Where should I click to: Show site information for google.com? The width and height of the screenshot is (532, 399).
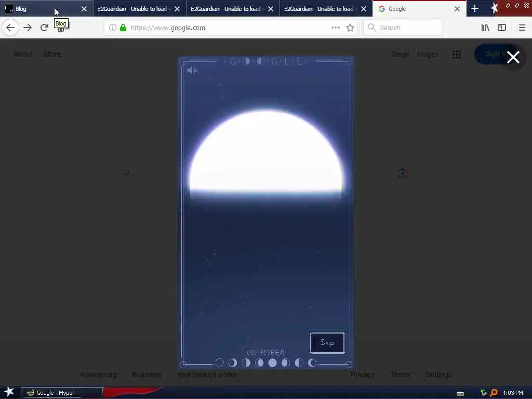click(113, 28)
